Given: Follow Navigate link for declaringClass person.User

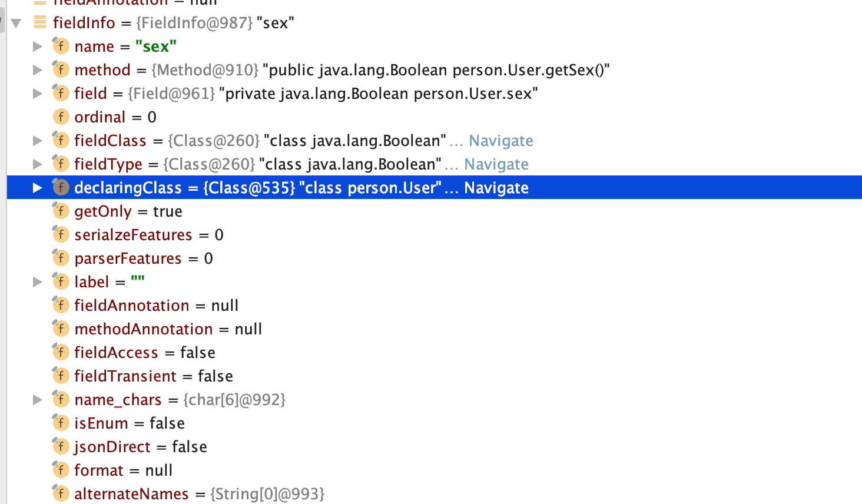Looking at the screenshot, I should pyautogui.click(x=496, y=188).
